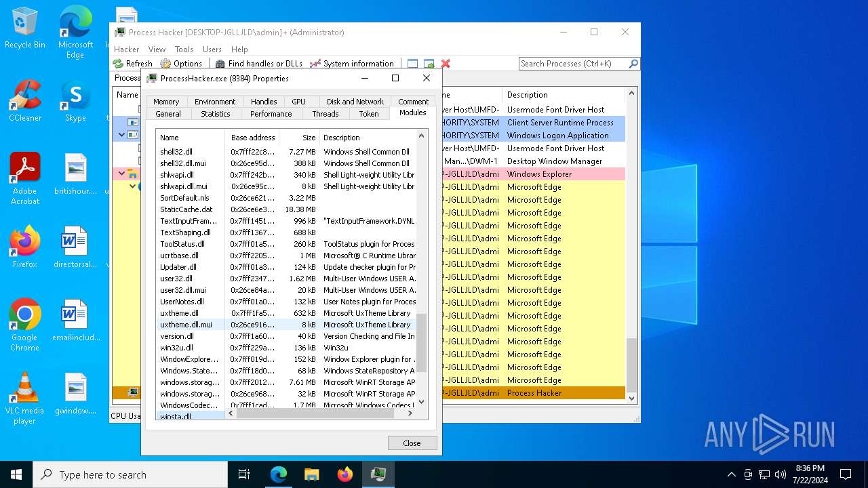Click Close button in Properties dialog
Screen dimensions: 868x488
pyautogui.click(x=412, y=443)
